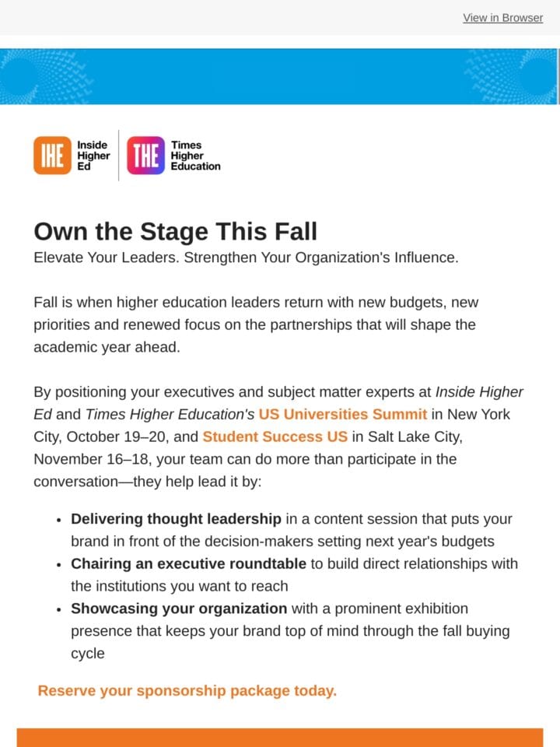
Task: Click the right dotted swirl in blue banner
Action: tap(512, 76)
